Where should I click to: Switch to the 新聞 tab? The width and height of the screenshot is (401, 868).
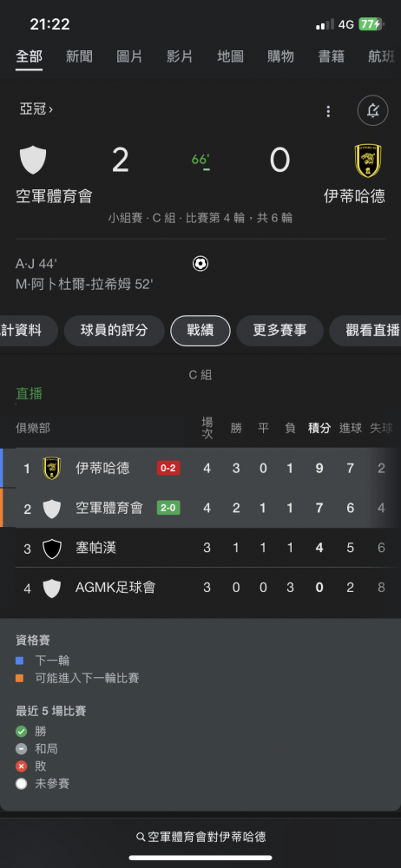(x=79, y=56)
